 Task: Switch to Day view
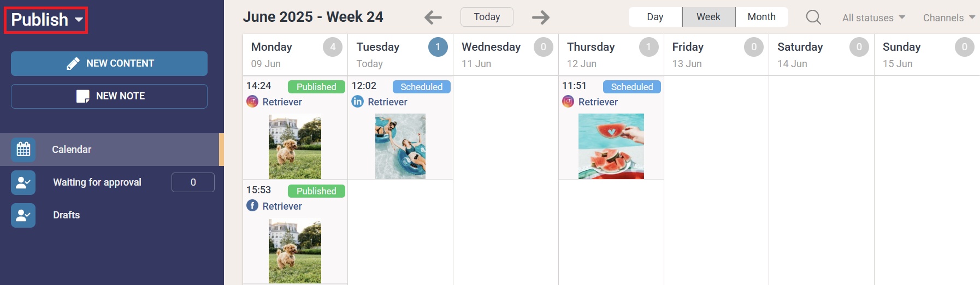click(x=655, y=17)
